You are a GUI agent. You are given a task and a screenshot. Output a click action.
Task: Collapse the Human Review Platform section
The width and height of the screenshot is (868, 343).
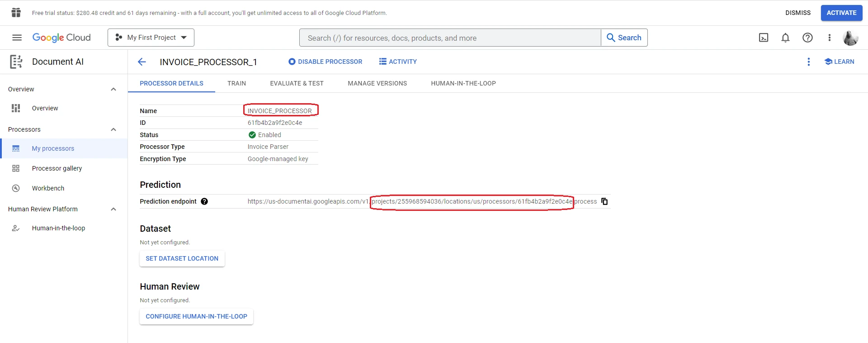[x=113, y=209]
